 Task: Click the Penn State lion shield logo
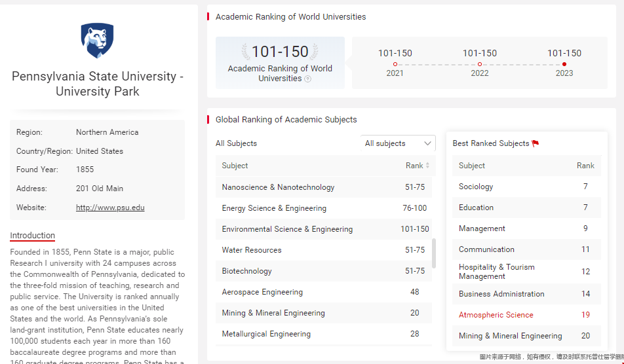(x=97, y=41)
